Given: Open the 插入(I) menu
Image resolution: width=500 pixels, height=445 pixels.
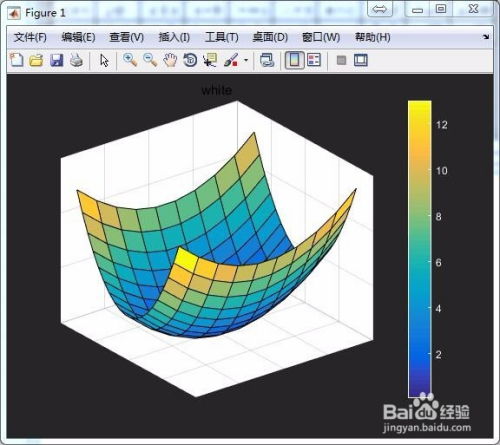Looking at the screenshot, I should pyautogui.click(x=174, y=37).
